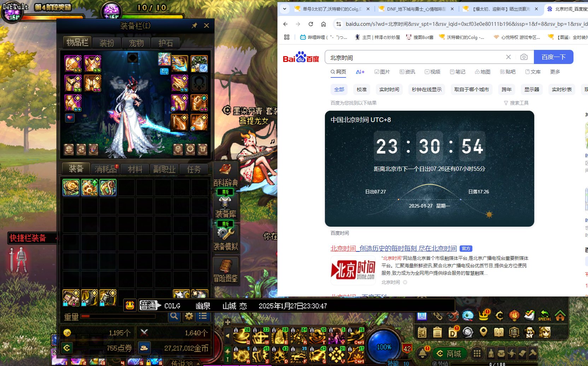Go back in the browser
Image resolution: width=588 pixels, height=366 pixels.
285,24
